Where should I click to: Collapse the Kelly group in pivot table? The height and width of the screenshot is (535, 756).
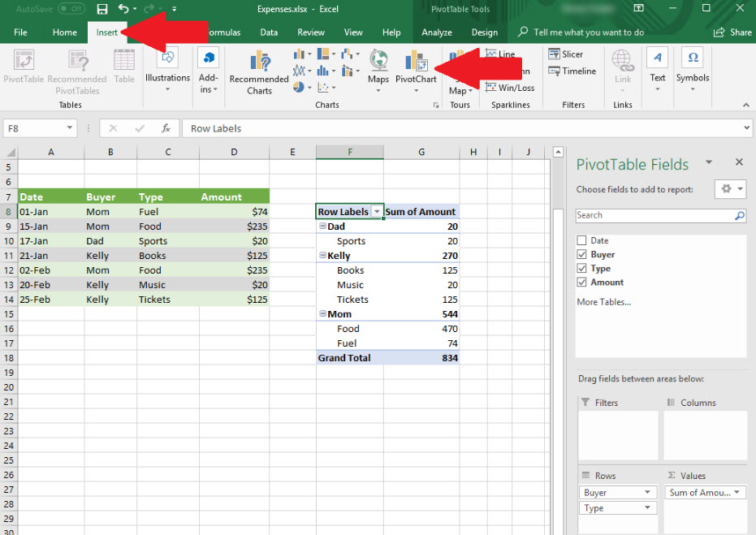pyautogui.click(x=323, y=256)
